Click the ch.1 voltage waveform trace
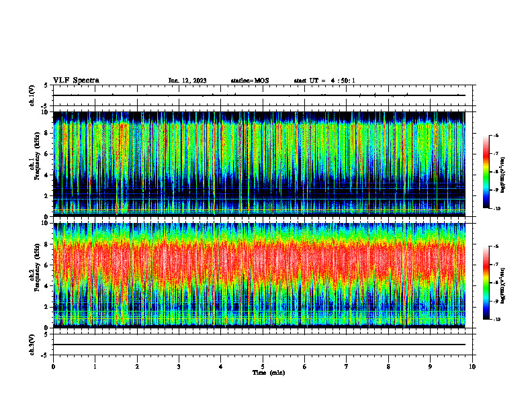 (259, 95)
